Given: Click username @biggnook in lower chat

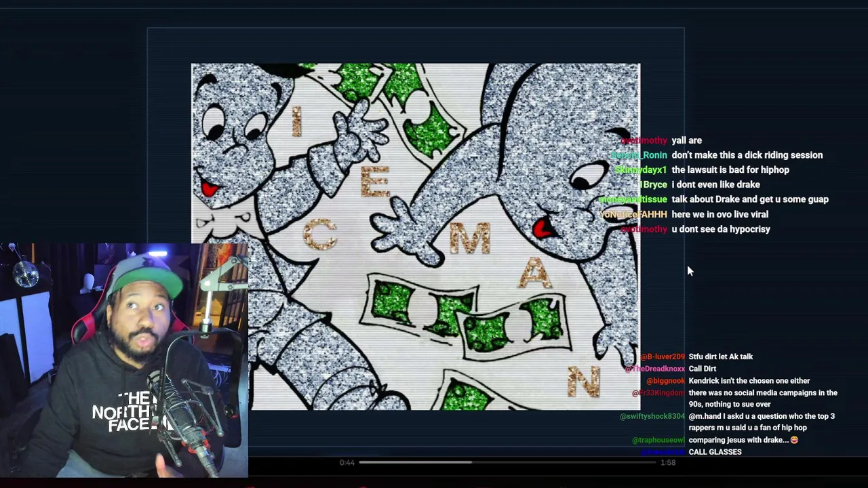Looking at the screenshot, I should [x=665, y=381].
